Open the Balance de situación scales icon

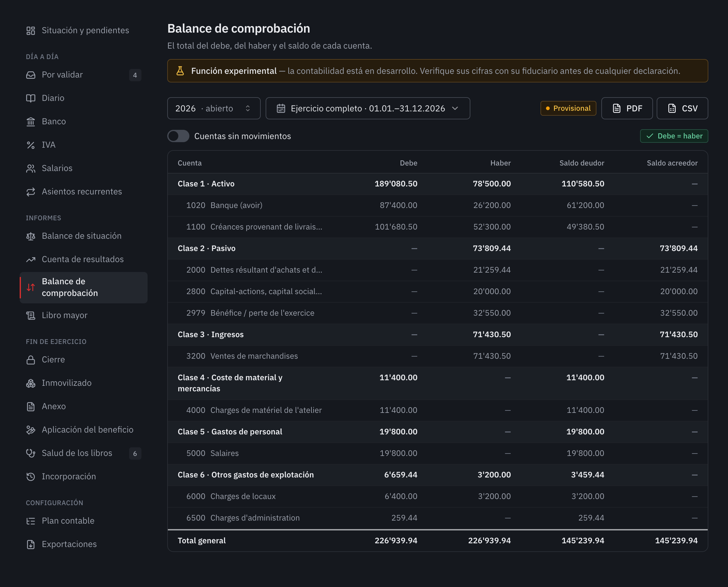31,236
